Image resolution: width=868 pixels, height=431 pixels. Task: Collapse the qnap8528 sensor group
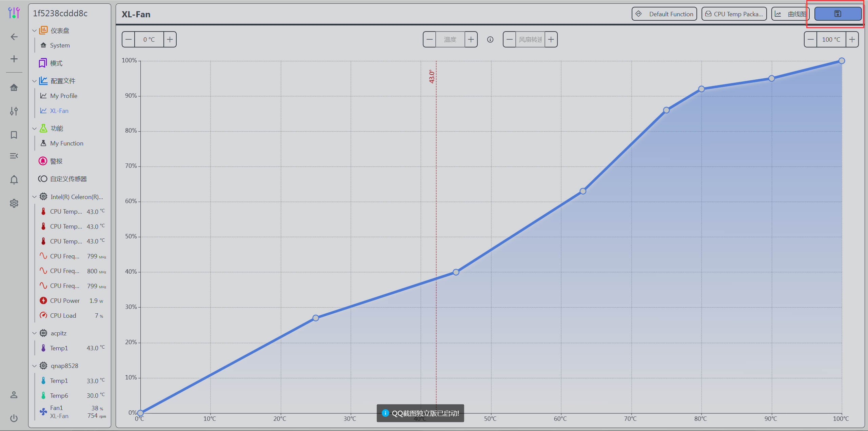(34, 366)
